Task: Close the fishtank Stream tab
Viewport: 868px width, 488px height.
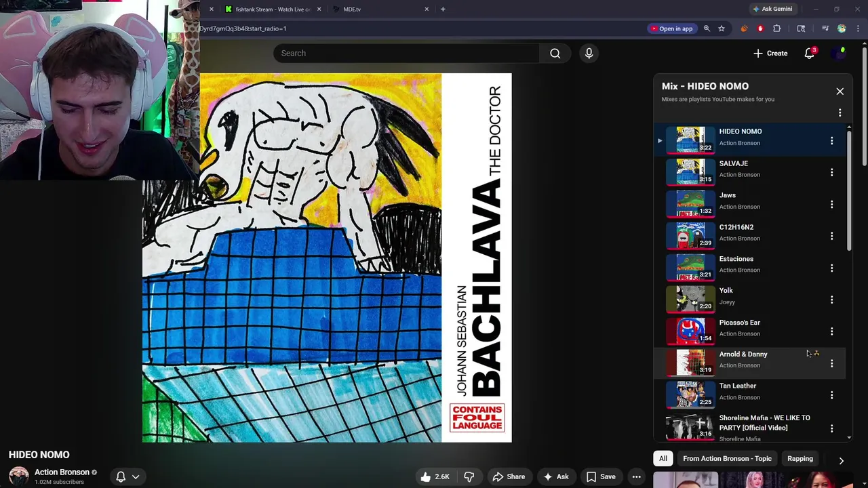Action: click(319, 9)
